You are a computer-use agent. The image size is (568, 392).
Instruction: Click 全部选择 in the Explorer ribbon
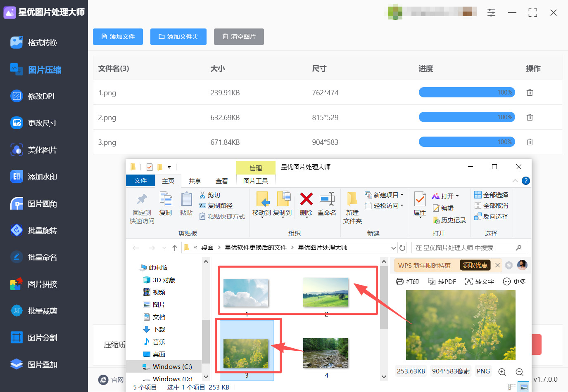[491, 195]
